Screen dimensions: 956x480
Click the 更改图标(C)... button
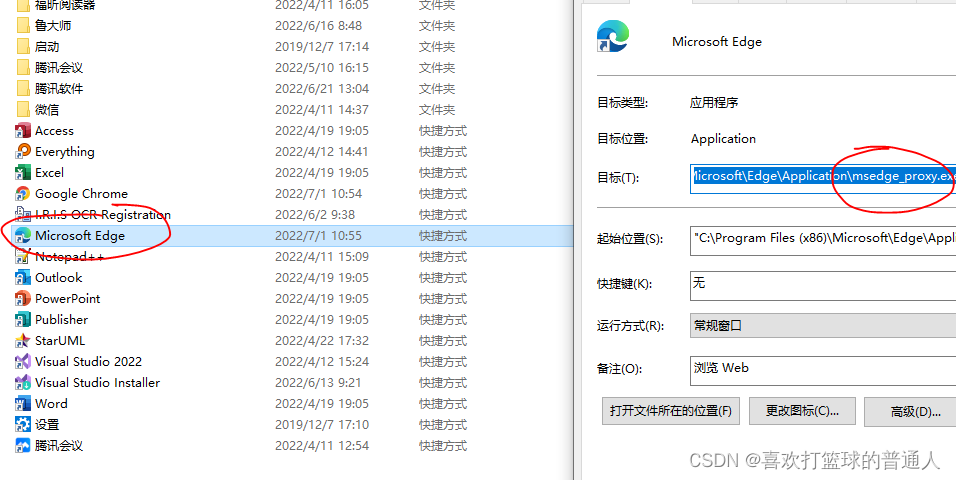coord(802,411)
